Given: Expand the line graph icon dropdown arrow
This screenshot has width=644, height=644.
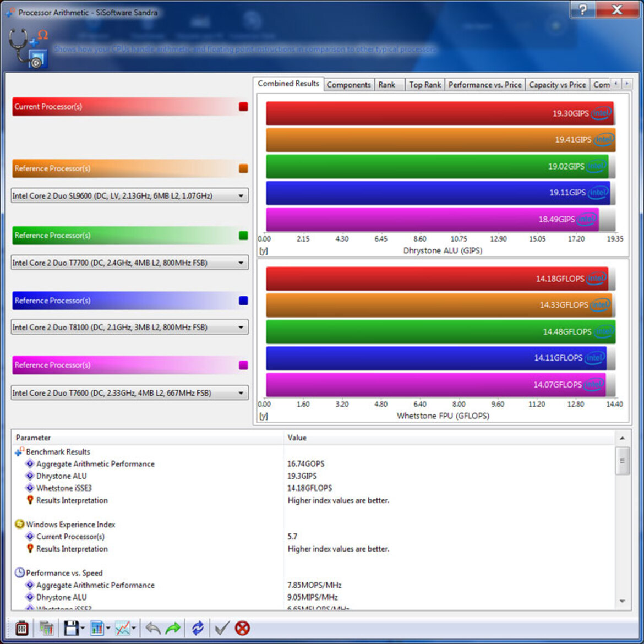Looking at the screenshot, I should (134, 628).
